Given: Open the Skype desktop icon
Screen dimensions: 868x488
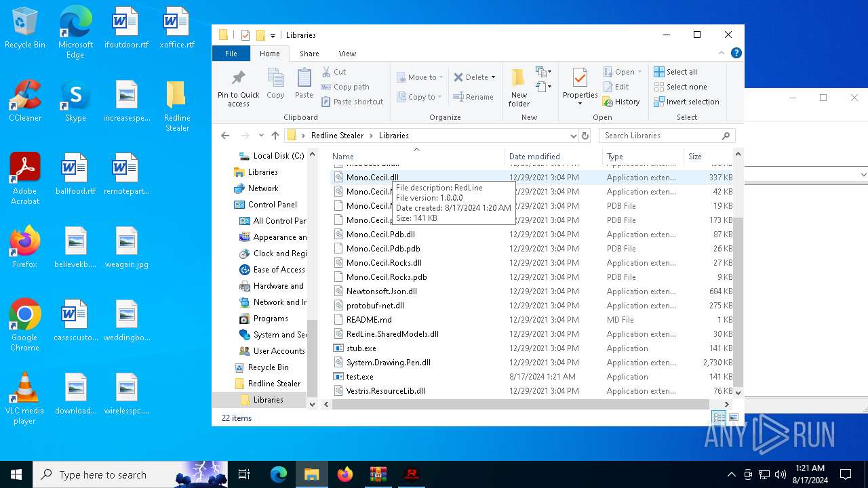Looking at the screenshot, I should pos(75,102).
